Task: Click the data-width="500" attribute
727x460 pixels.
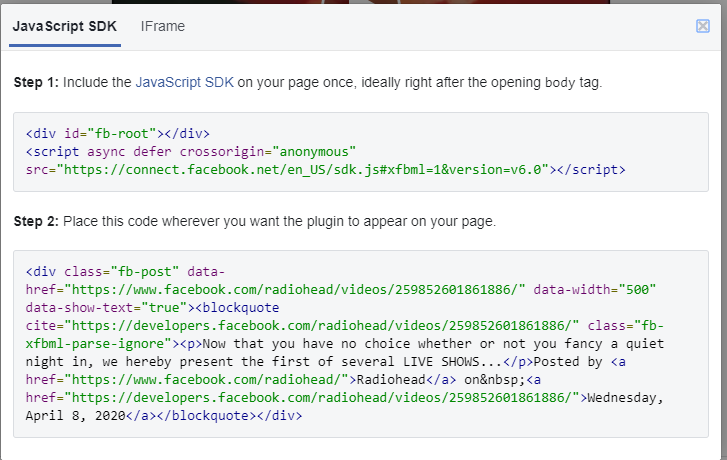Action: (x=595, y=289)
